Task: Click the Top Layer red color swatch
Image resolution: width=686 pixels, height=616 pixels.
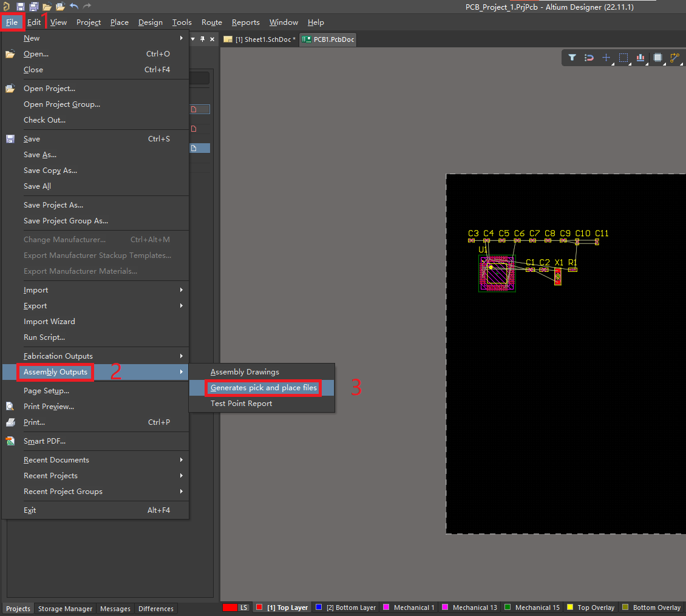Action: click(259, 608)
